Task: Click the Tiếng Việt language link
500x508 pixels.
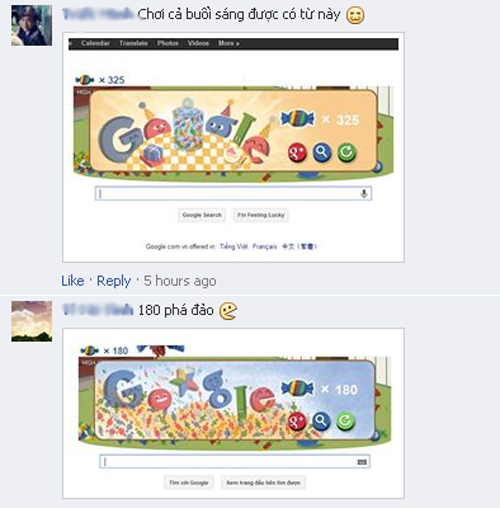Action: click(x=233, y=246)
